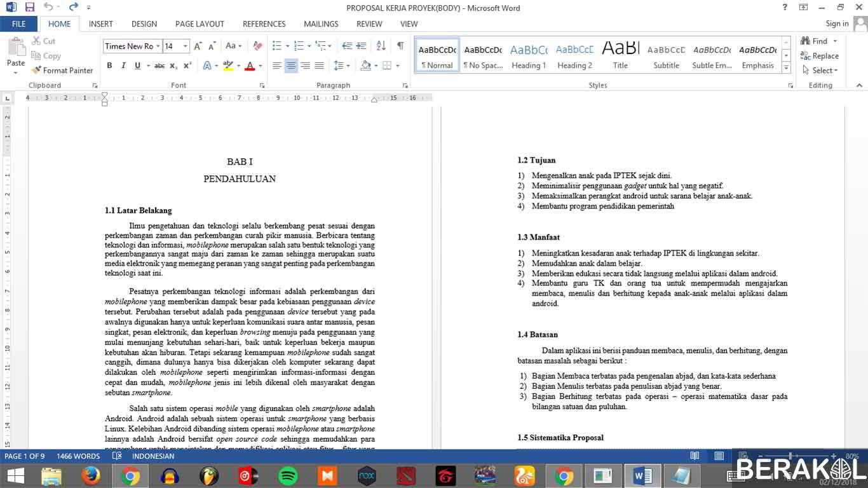The height and width of the screenshot is (488, 868).
Task: Toggle Superscript formatting
Action: (x=187, y=65)
